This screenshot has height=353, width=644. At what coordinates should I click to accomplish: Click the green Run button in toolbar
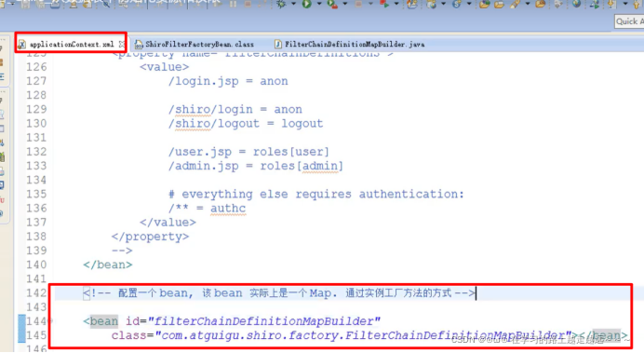click(307, 4)
